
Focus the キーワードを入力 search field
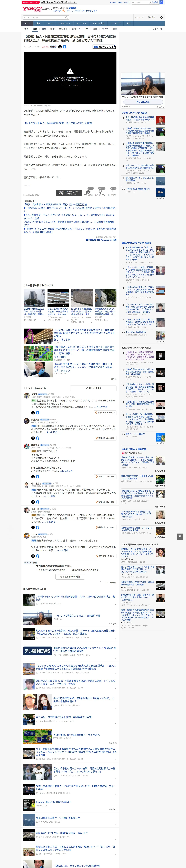44,17
